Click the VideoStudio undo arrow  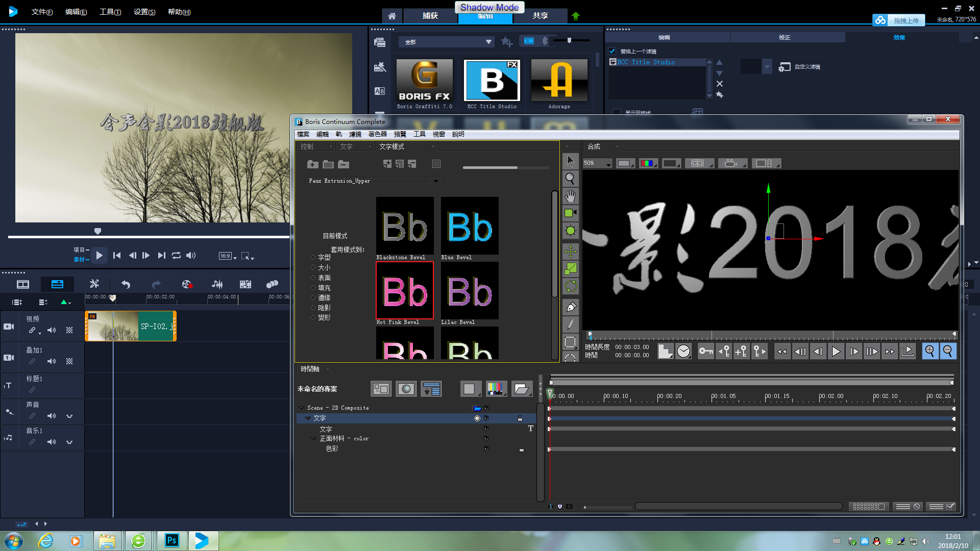click(x=126, y=284)
